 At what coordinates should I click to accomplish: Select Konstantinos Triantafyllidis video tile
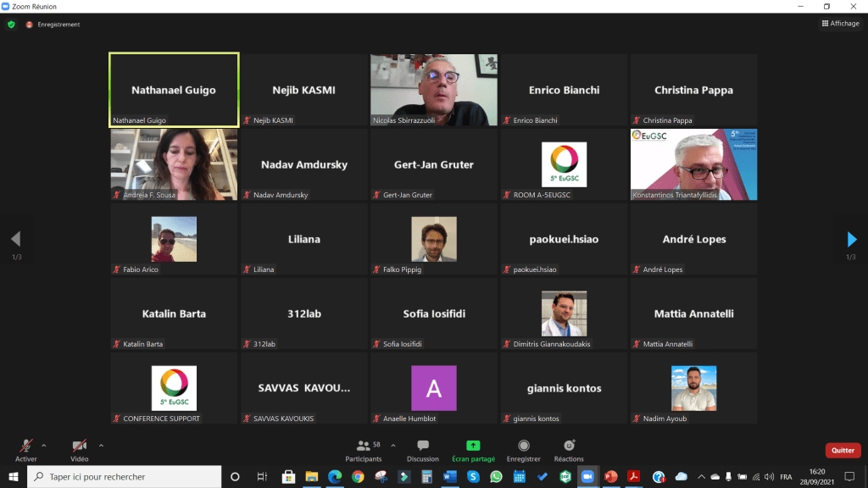tap(693, 164)
